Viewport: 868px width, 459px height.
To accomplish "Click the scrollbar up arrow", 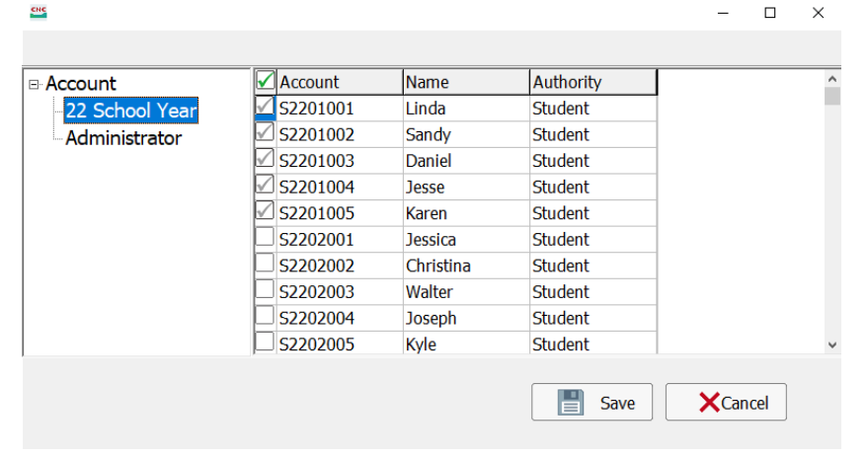I will 832,79.
